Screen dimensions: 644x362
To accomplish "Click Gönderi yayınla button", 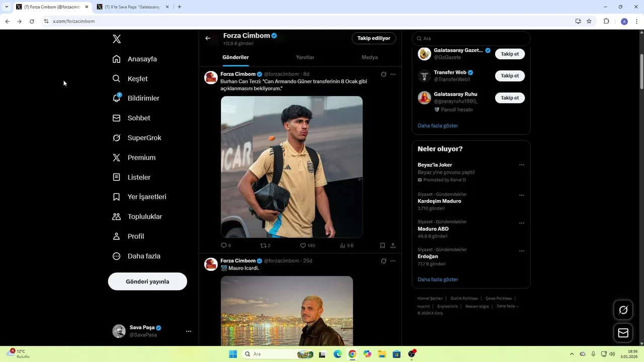I will pos(147,282).
